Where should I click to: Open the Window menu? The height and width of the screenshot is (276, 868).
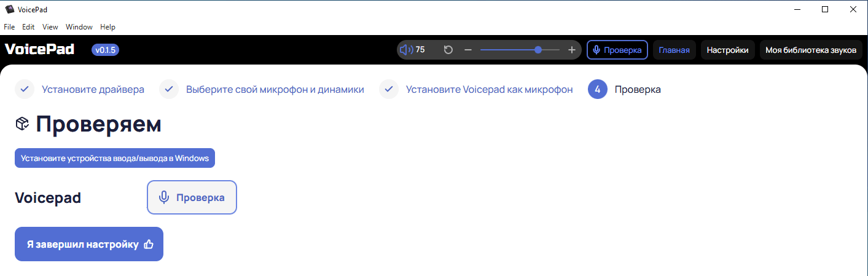[79, 27]
